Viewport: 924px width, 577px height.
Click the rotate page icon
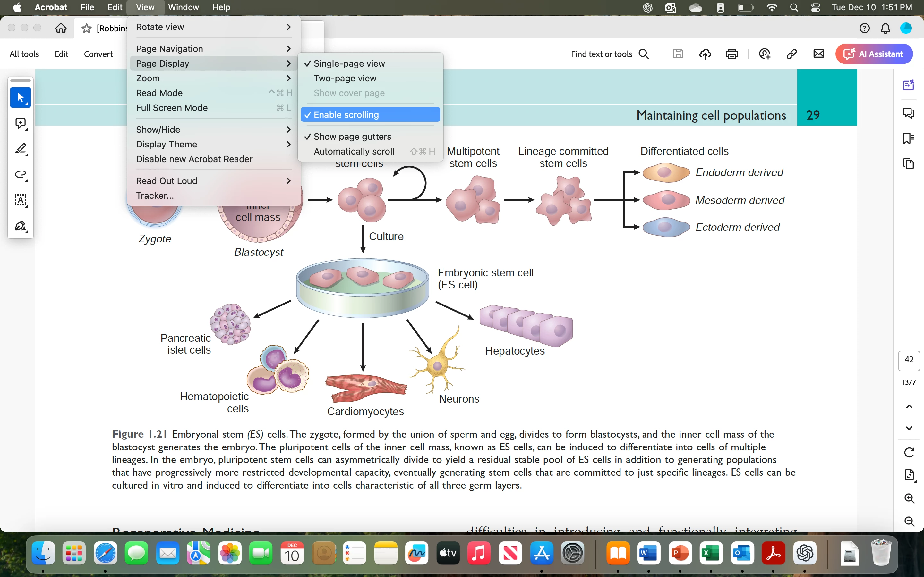909,452
